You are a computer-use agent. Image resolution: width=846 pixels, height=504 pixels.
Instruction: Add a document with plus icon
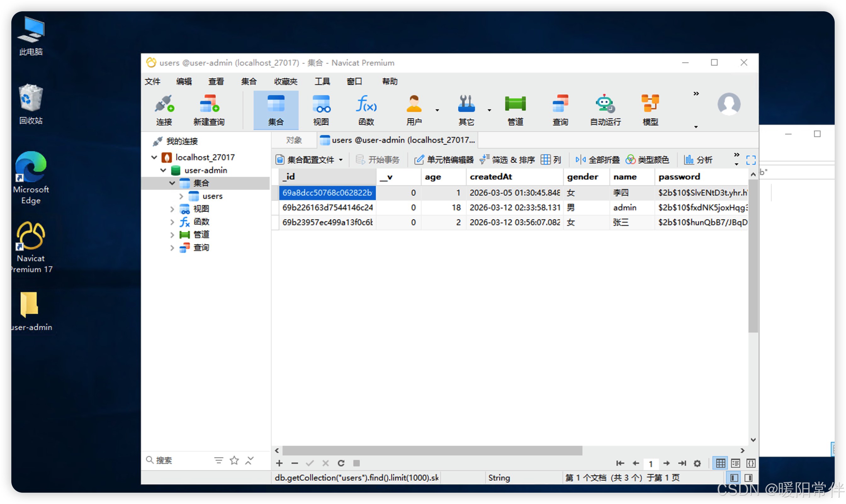click(279, 463)
